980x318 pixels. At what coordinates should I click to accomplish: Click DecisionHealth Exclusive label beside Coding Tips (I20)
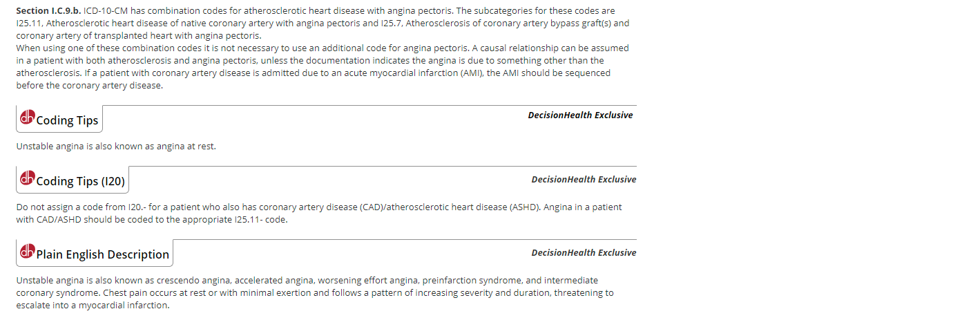point(584,180)
